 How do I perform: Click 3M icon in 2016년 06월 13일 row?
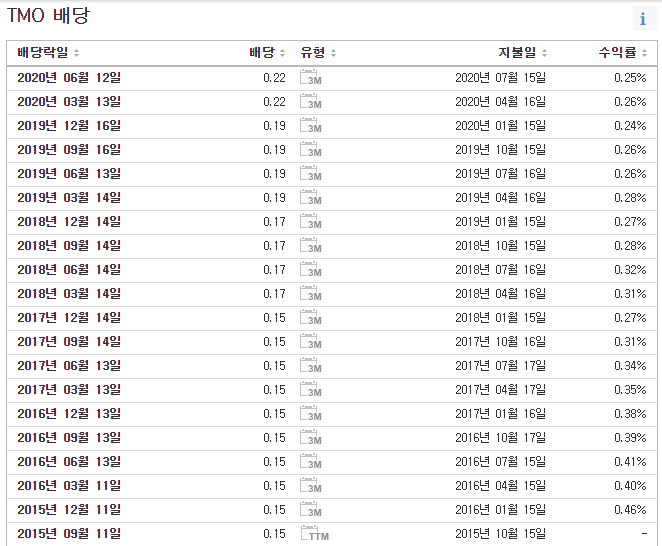(311, 463)
